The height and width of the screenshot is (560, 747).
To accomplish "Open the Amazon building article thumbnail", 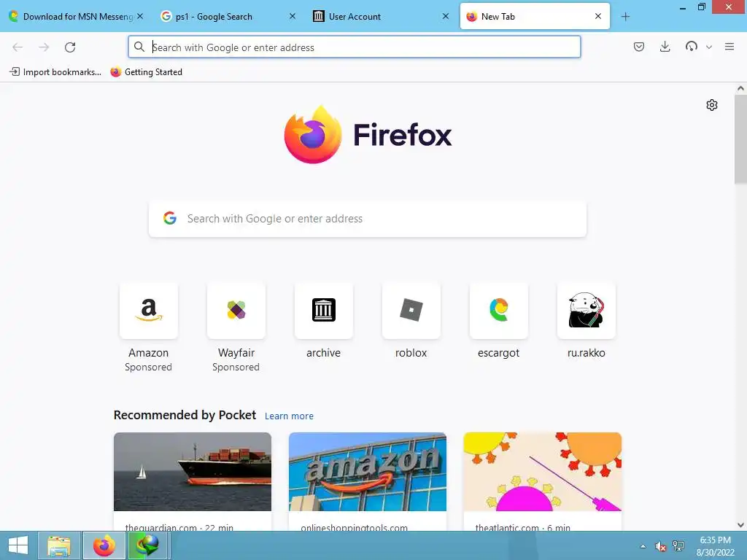I will click(368, 472).
